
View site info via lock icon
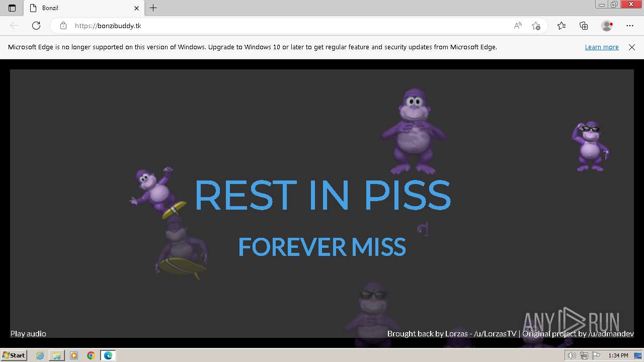click(63, 26)
